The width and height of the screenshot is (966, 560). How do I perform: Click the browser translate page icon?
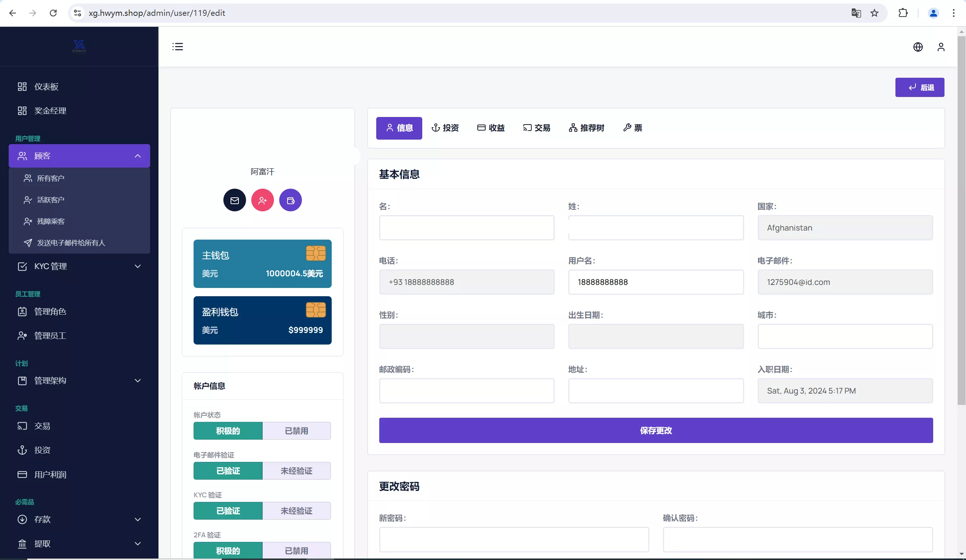click(x=856, y=13)
